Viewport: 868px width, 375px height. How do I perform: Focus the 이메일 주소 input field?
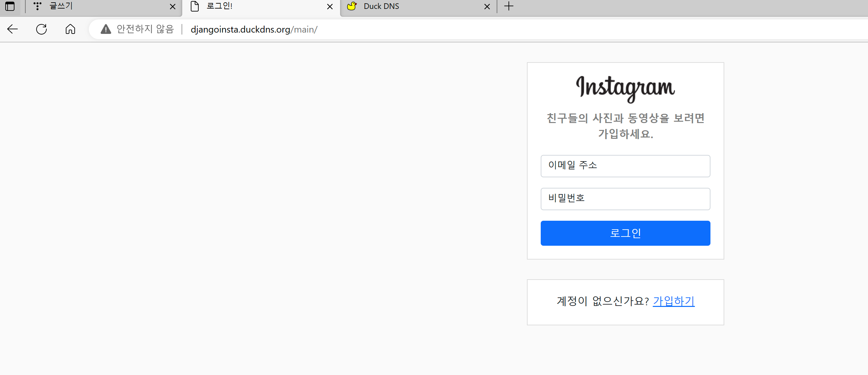coord(625,166)
